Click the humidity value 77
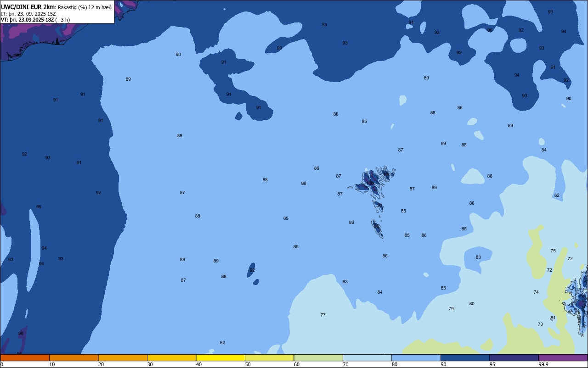This screenshot has height=368, width=588. click(x=323, y=315)
